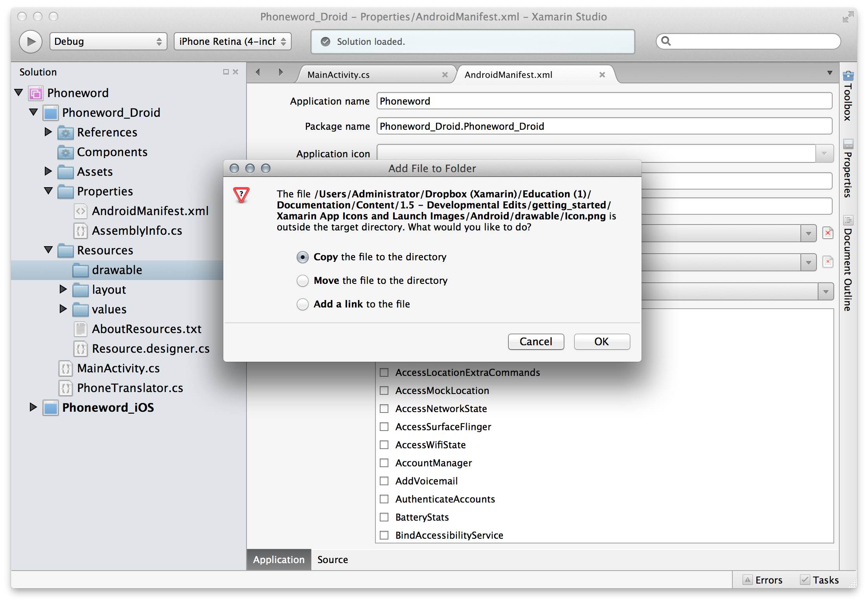The image size is (868, 604).
Task: Check the AccessNetworkState permission
Action: coord(384,409)
